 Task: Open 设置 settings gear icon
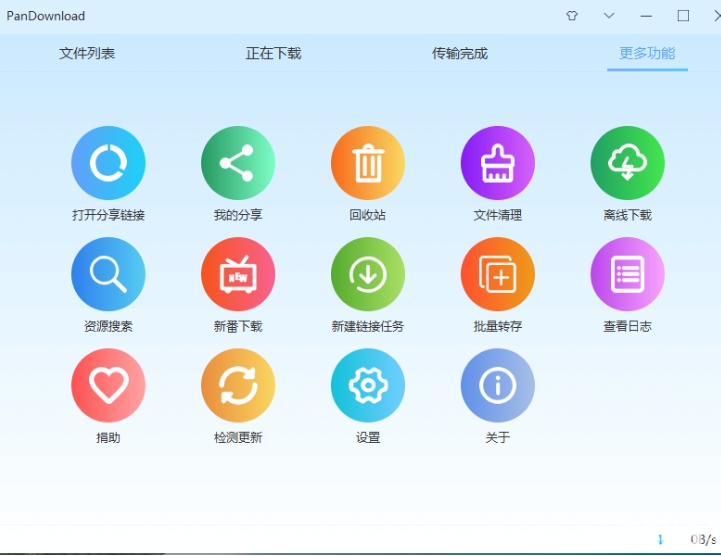368,385
